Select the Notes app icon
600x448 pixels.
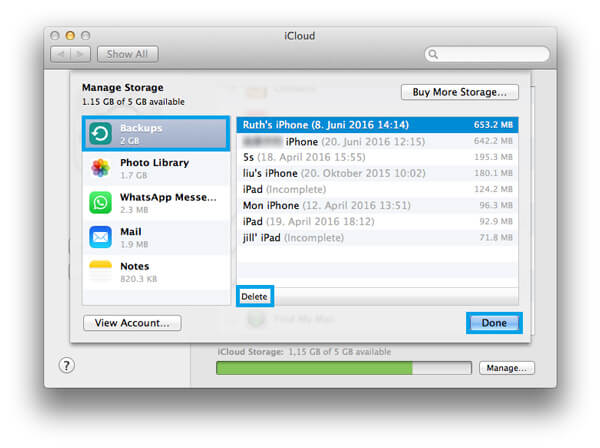[100, 271]
